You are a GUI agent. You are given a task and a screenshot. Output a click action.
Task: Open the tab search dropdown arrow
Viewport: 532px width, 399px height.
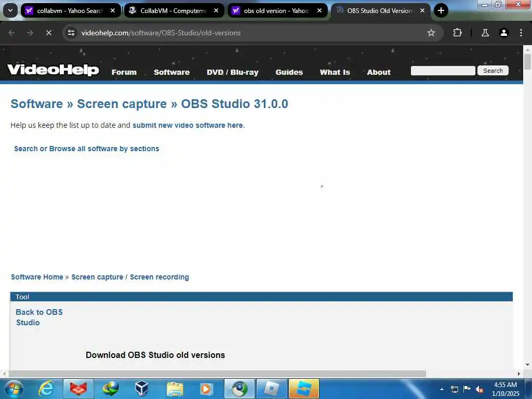tap(10, 10)
